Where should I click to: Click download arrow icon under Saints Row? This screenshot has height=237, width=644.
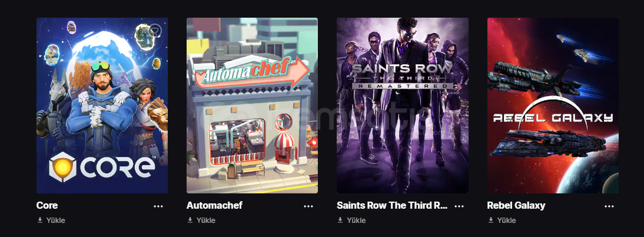click(x=340, y=220)
